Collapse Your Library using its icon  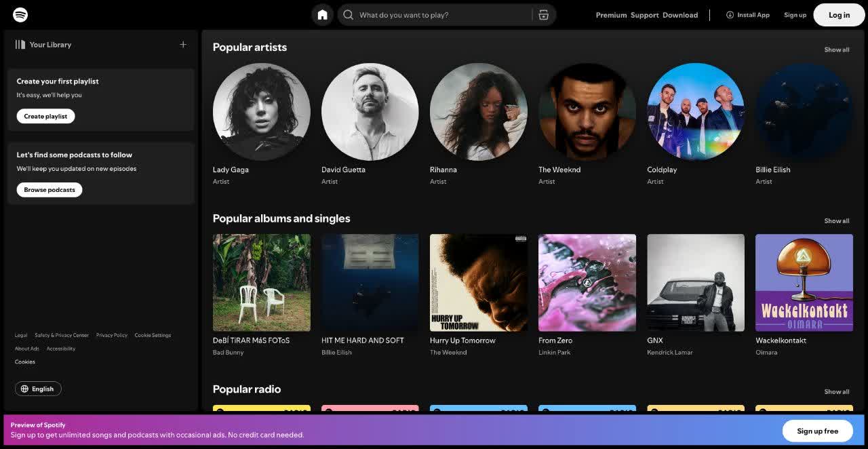(x=20, y=45)
